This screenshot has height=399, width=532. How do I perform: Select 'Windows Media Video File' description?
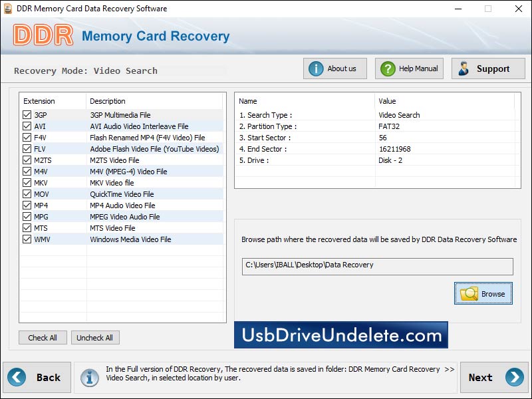130,239
